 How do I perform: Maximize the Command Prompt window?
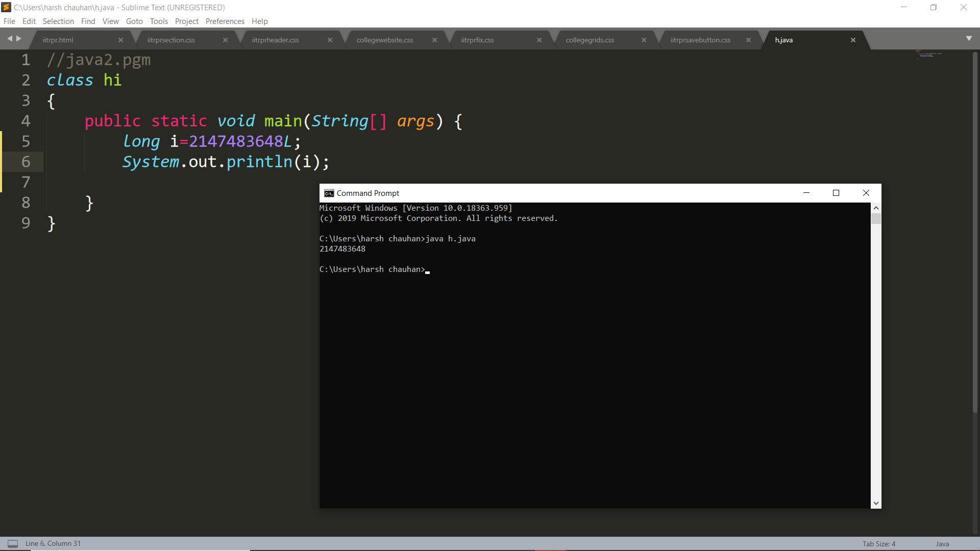(x=836, y=193)
